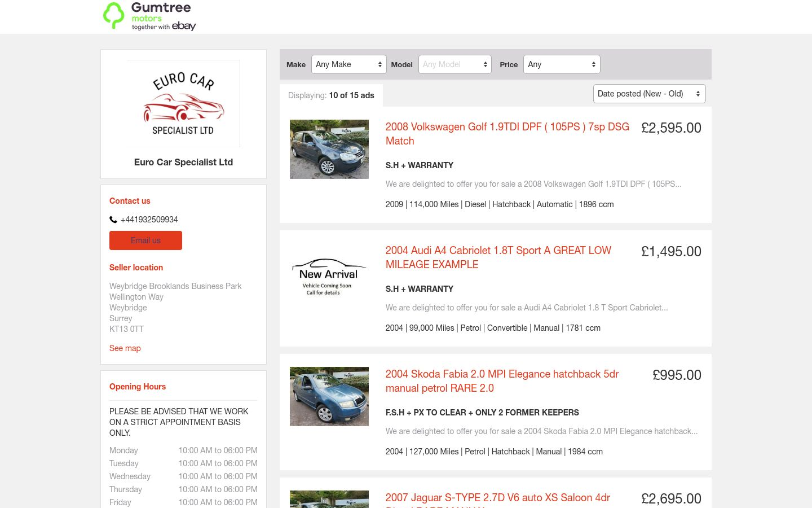
Task: Click the 'Displaying: 10 of 15 ads' label
Action: tap(331, 95)
